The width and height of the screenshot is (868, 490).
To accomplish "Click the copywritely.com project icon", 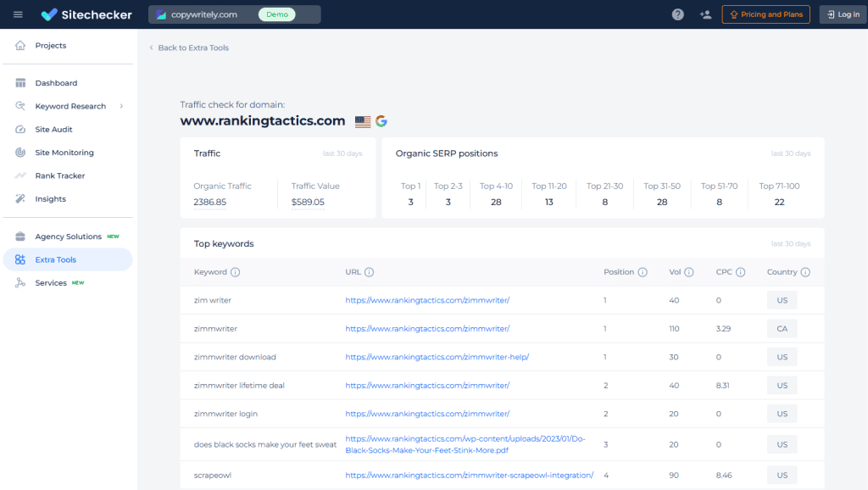I will [161, 14].
